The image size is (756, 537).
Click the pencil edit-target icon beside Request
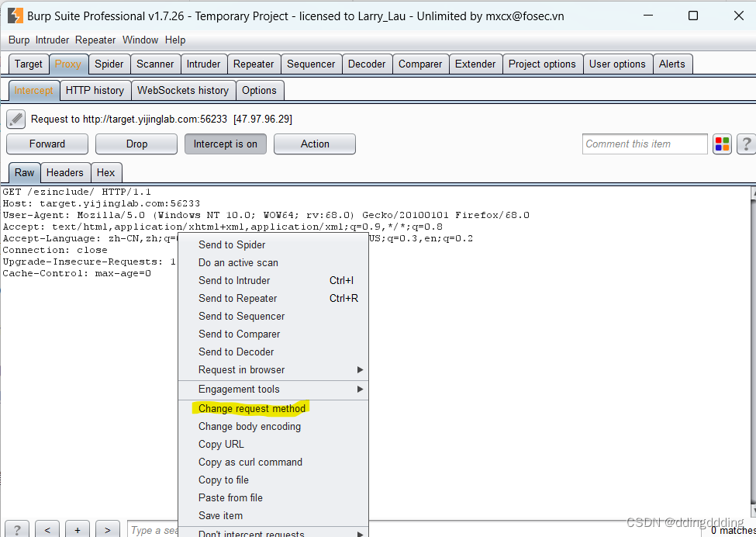click(x=16, y=119)
